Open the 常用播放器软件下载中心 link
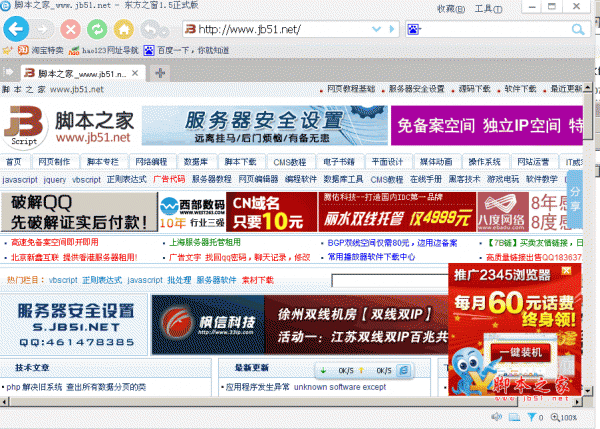This screenshot has width=600, height=429. point(371,257)
